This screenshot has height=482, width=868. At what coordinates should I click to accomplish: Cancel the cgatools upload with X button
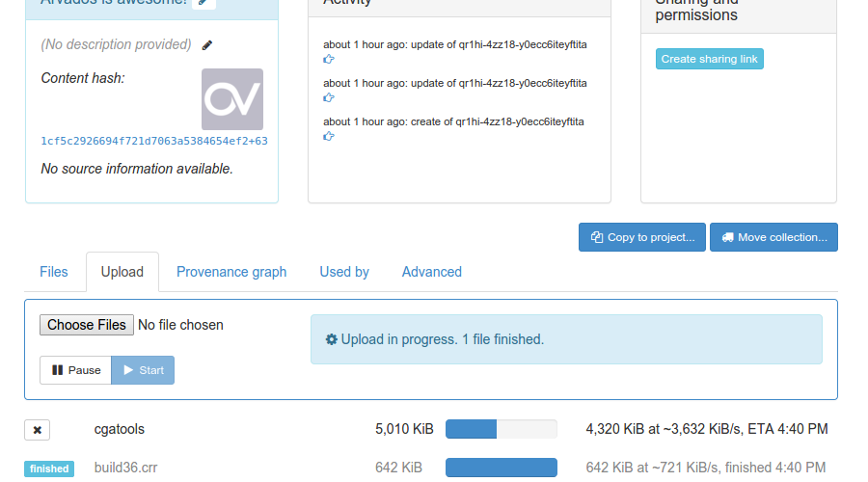point(37,430)
